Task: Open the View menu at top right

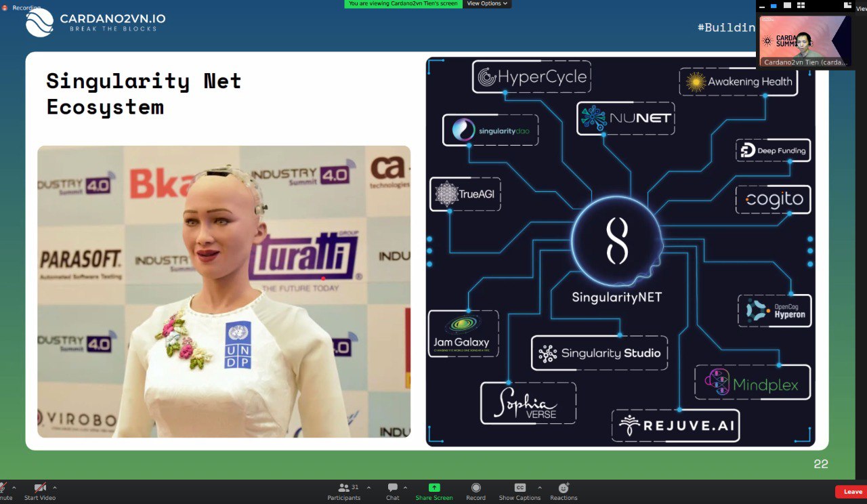Action: pos(861,9)
